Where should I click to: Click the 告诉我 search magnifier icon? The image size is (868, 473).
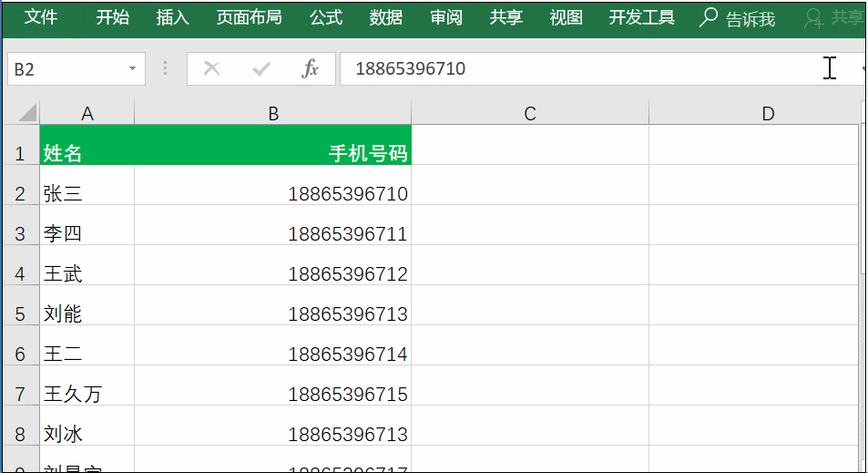coord(708,17)
